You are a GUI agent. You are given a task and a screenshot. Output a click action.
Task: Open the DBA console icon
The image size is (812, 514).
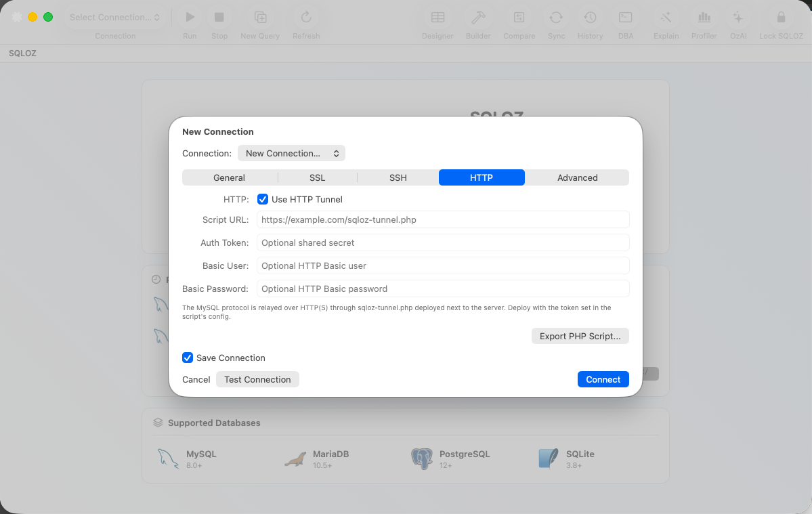click(x=626, y=17)
